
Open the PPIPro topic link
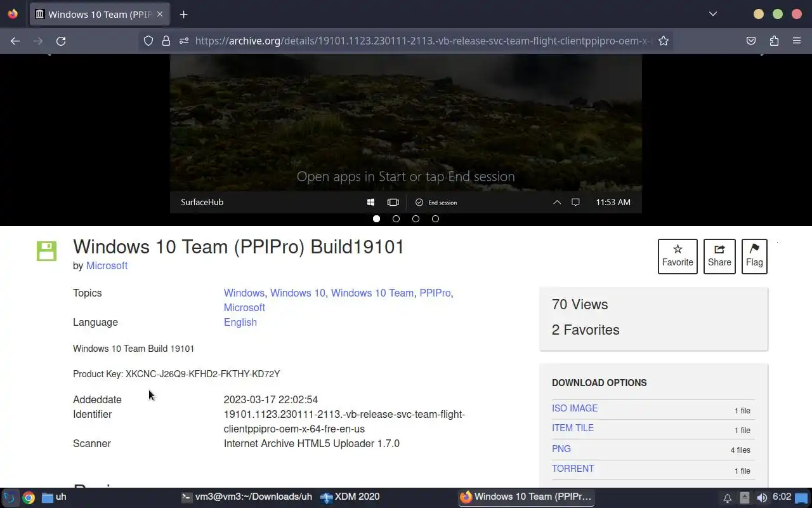point(435,293)
